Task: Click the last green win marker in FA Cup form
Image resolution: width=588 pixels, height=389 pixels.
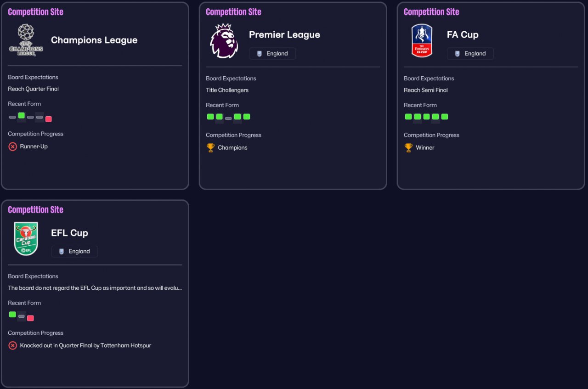Action: pos(444,117)
